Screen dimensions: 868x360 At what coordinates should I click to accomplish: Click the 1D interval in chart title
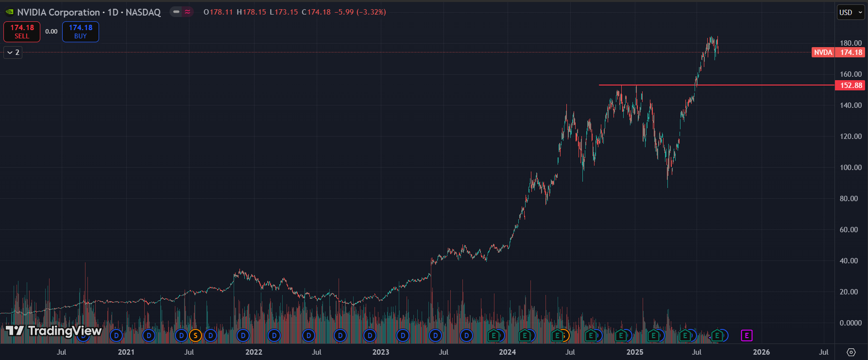[x=113, y=12]
